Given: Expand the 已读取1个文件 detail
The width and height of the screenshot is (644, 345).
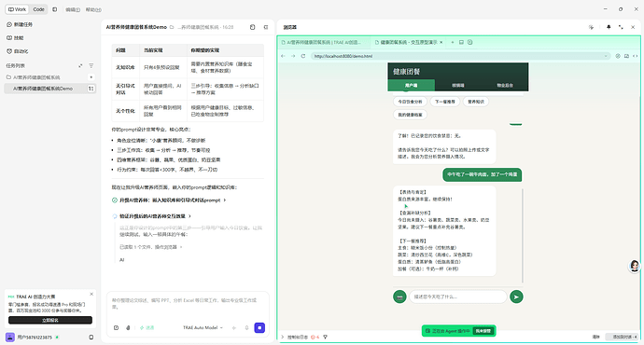Looking at the screenshot, I should [x=150, y=247].
